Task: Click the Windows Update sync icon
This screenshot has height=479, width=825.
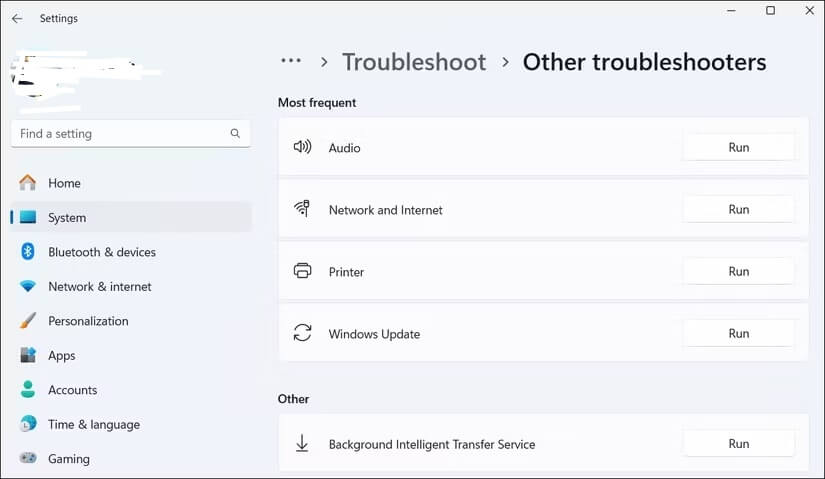Action: [303, 333]
